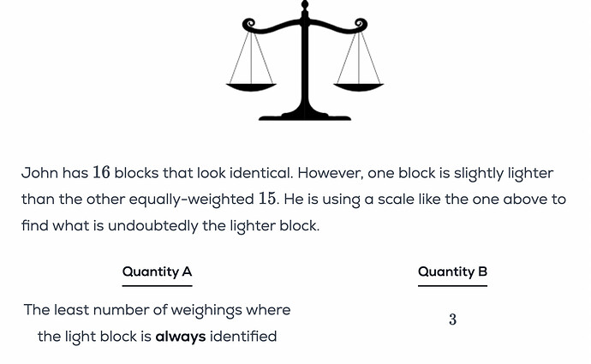Screen dimensions: 591x364
Task: Click the line "The least number of weighings where"
Action: (x=157, y=310)
